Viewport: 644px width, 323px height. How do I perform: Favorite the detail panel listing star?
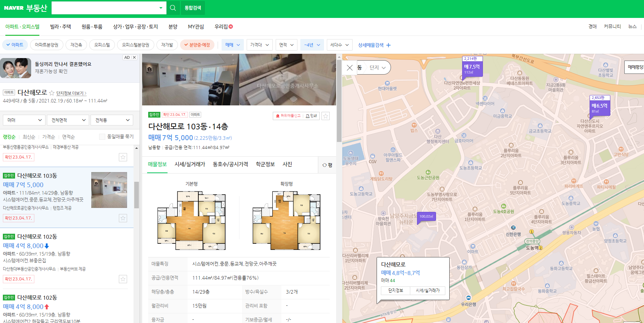click(x=325, y=116)
